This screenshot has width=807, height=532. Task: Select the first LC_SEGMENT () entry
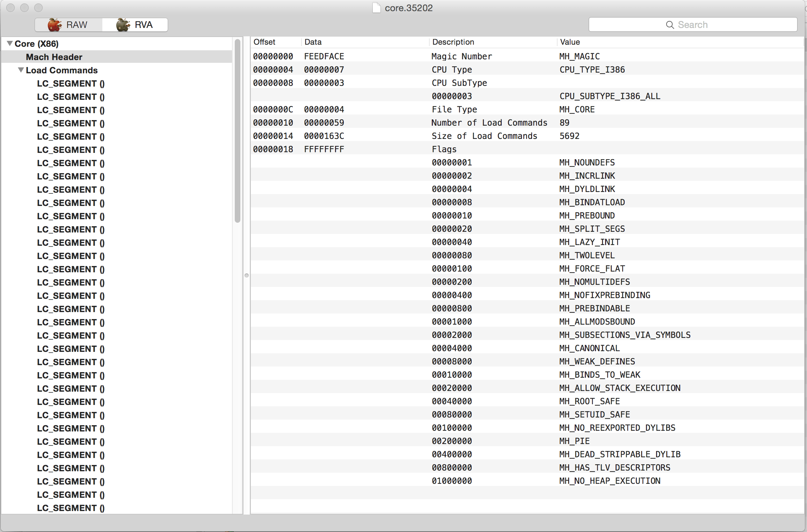[x=71, y=83]
